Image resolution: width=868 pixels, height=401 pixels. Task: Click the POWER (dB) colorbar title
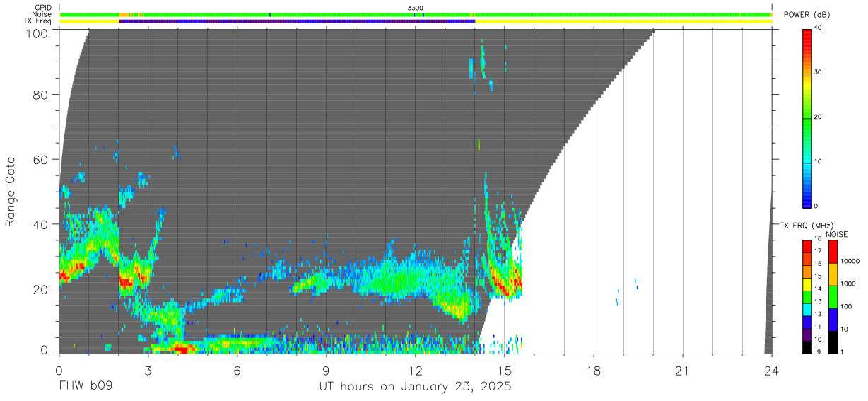807,14
